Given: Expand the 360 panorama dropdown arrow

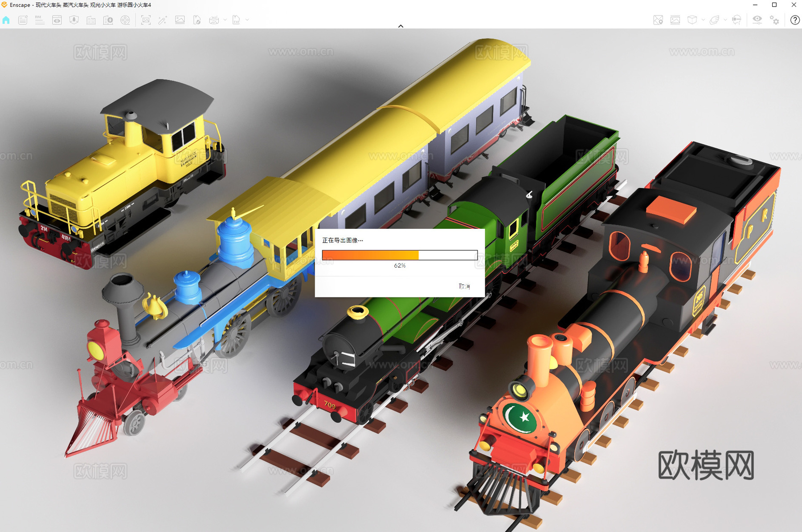Looking at the screenshot, I should pos(225,20).
